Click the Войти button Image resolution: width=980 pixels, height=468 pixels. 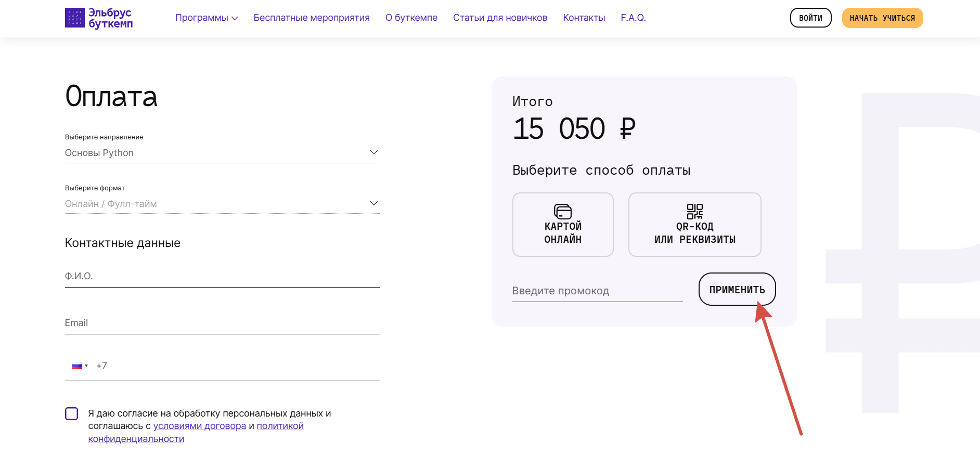point(810,18)
